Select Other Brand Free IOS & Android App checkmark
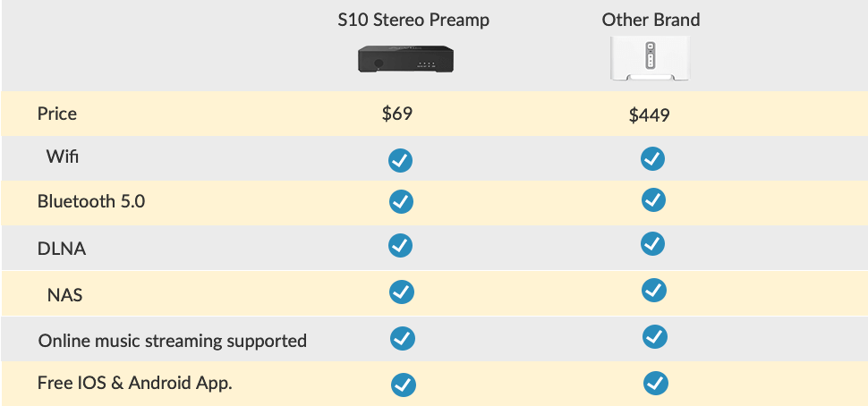The width and height of the screenshot is (868, 406). (656, 384)
